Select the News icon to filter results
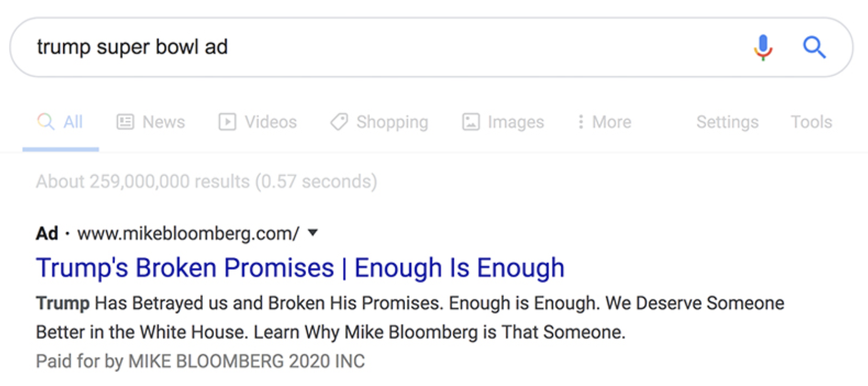The height and width of the screenshot is (386, 868). click(x=127, y=122)
